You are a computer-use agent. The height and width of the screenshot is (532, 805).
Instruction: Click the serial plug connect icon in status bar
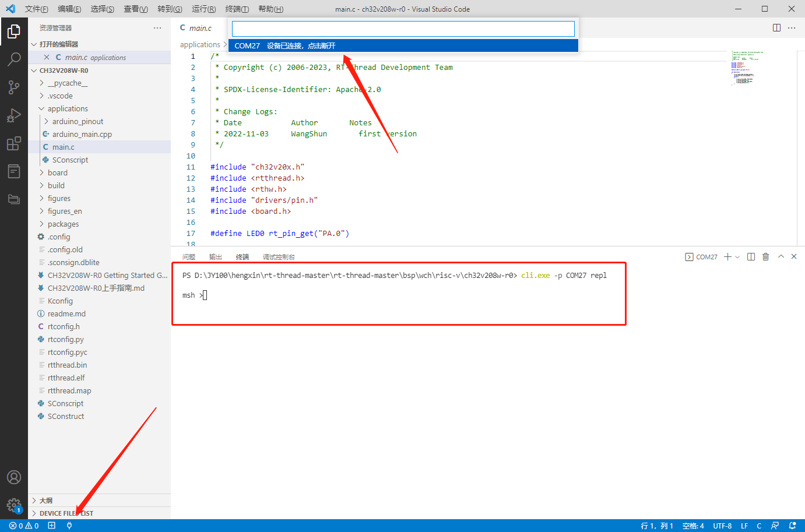click(69, 526)
